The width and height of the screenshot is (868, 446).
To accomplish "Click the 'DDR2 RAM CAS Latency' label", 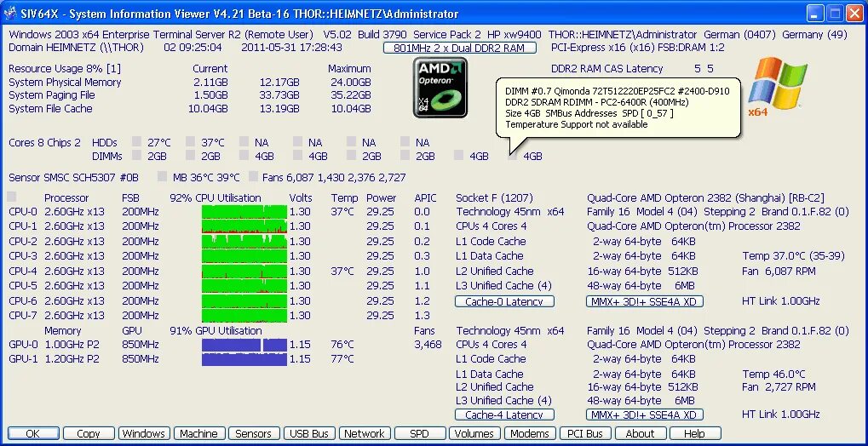I will coord(606,69).
